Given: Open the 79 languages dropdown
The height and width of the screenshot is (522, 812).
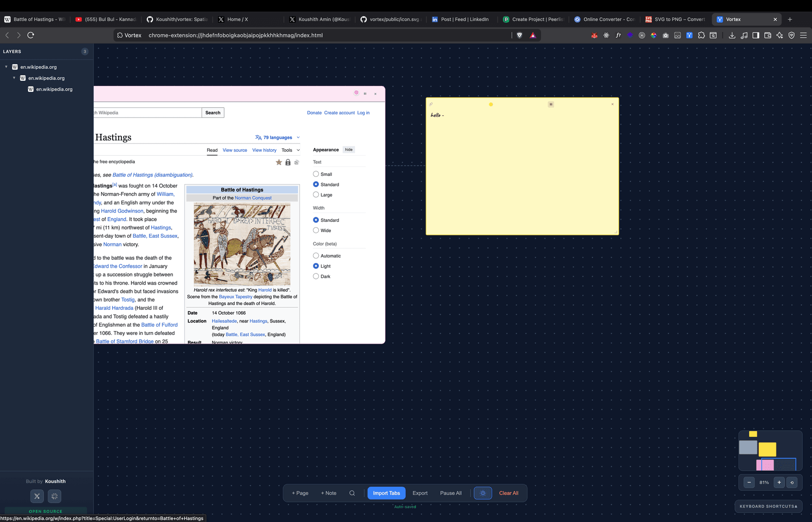Looking at the screenshot, I should [277, 137].
